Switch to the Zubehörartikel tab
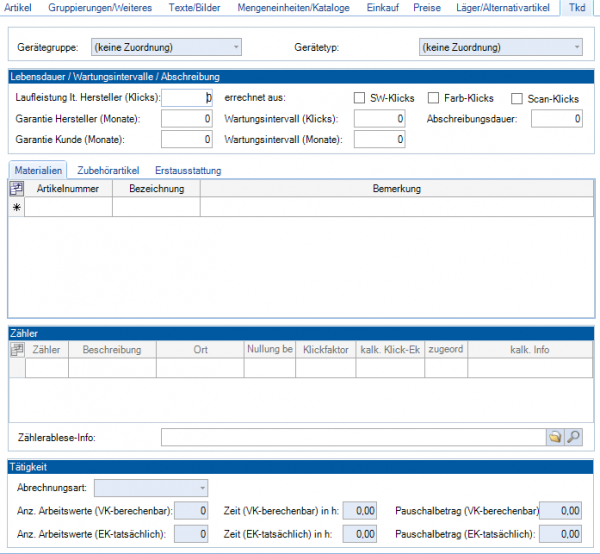600x554 pixels. pos(108,170)
